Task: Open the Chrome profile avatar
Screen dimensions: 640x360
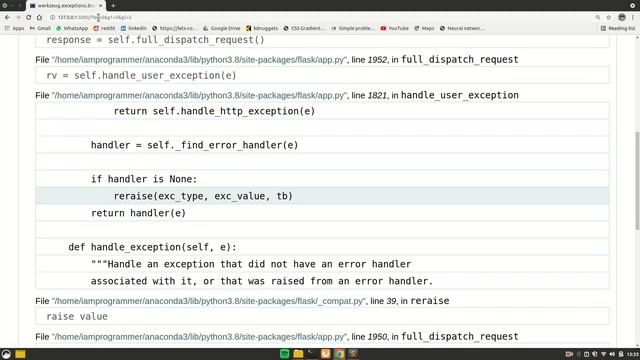Action: (x=622, y=17)
